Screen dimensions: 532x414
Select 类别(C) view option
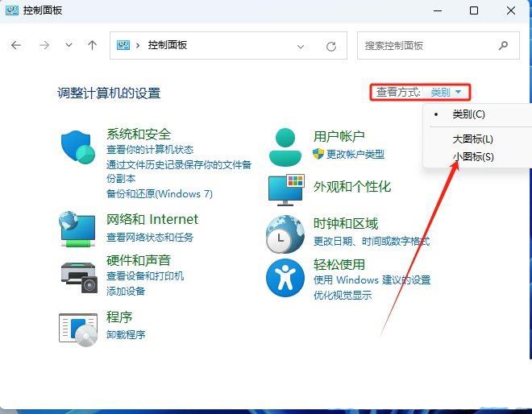[468, 114]
